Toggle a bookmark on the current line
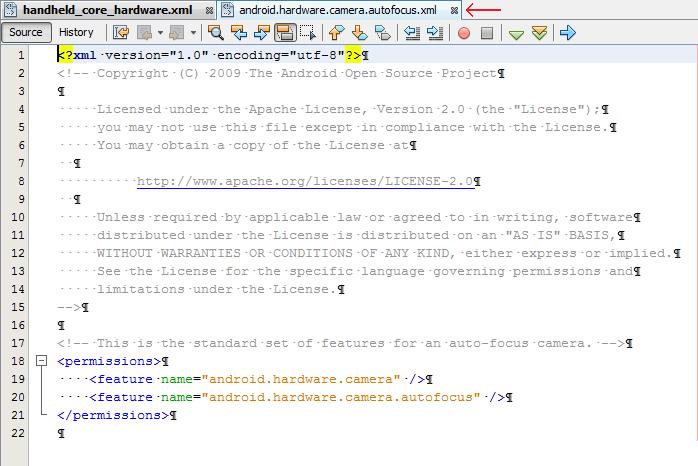This screenshot has width=698, height=466. tap(382, 33)
